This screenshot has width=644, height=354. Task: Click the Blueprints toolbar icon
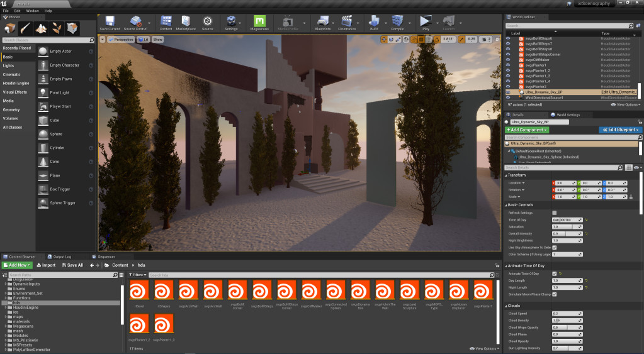point(322,23)
